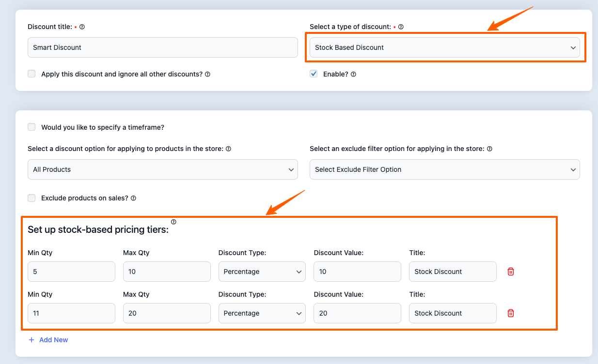Click help icon next to Select a type of discount
The image size is (598, 364).
tap(401, 27)
